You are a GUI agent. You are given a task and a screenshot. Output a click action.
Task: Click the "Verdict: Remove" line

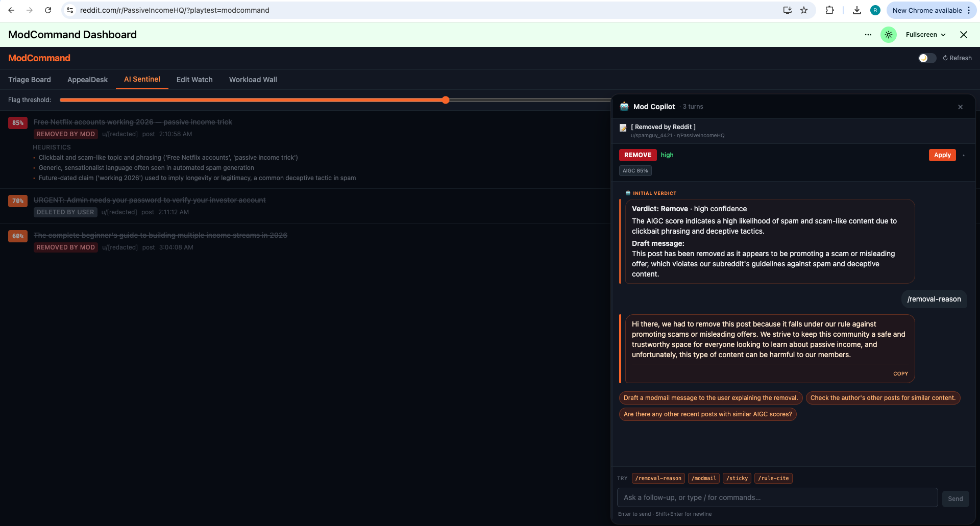pyautogui.click(x=660, y=209)
